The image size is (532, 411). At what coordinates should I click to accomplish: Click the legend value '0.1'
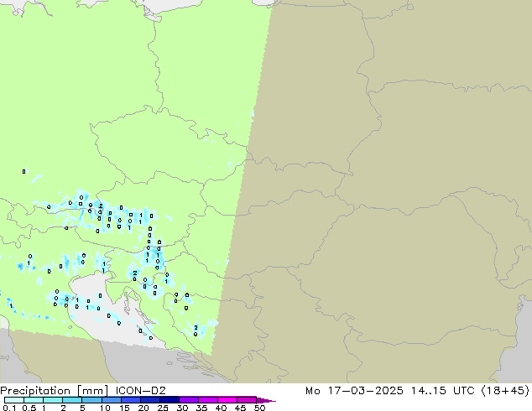point(9,408)
